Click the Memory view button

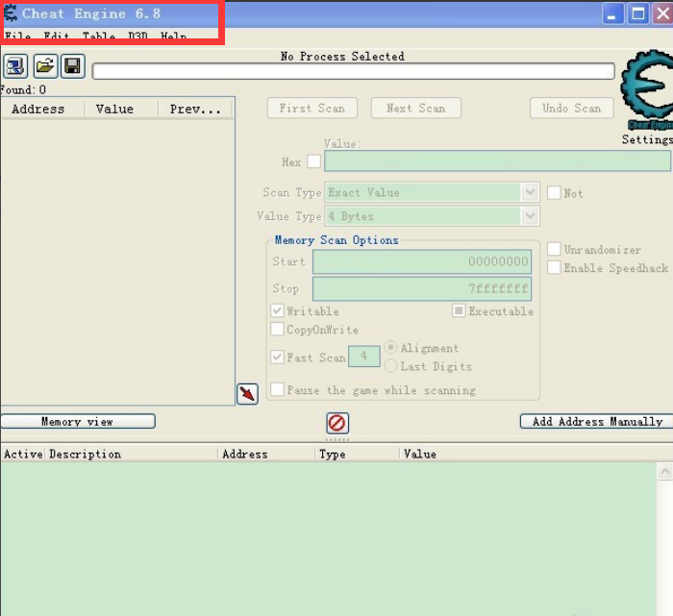click(x=77, y=422)
